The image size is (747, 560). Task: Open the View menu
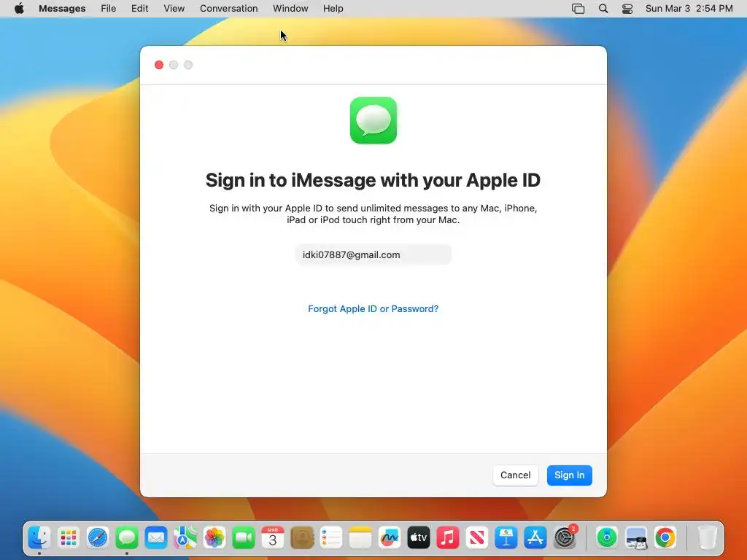pyautogui.click(x=174, y=9)
